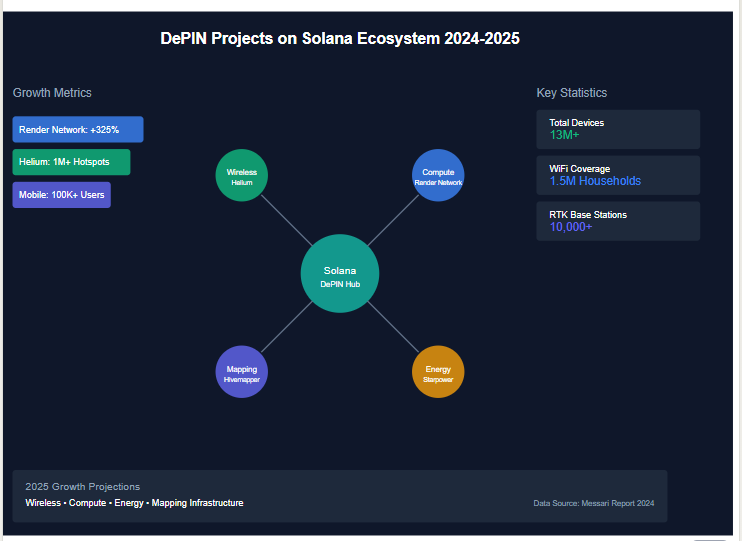This screenshot has width=742, height=541.
Task: Click the 1.5M Households value
Action: [x=595, y=181]
